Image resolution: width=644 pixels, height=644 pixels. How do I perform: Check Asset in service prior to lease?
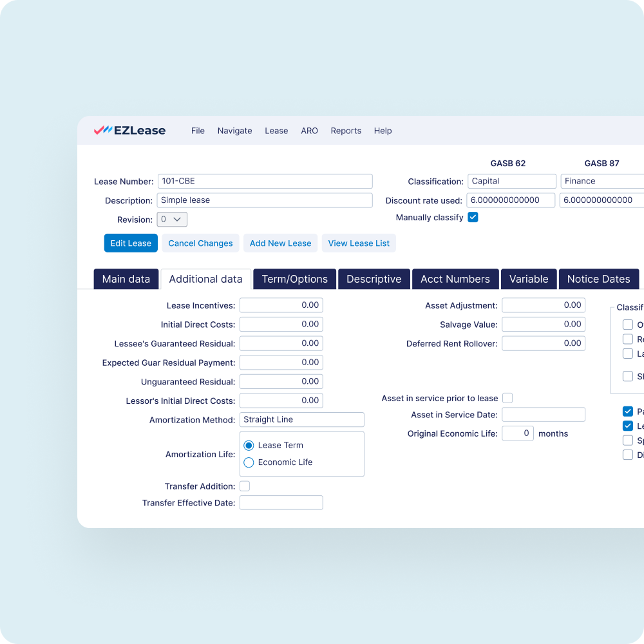click(507, 398)
